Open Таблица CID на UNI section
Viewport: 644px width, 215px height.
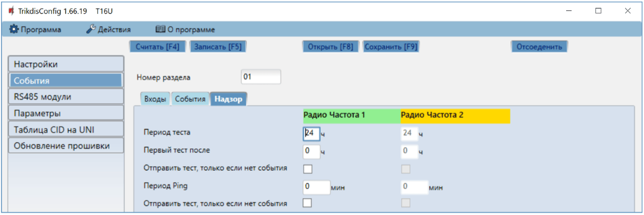pos(66,130)
